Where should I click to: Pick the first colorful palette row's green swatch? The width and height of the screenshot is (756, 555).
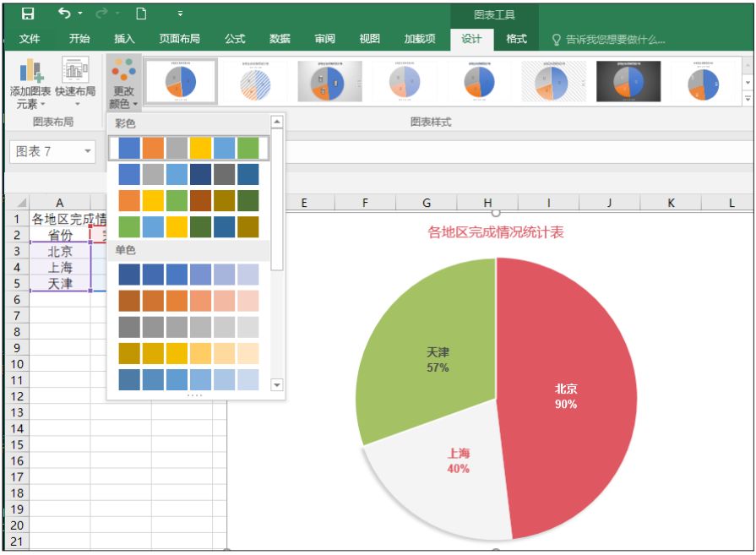[247, 148]
